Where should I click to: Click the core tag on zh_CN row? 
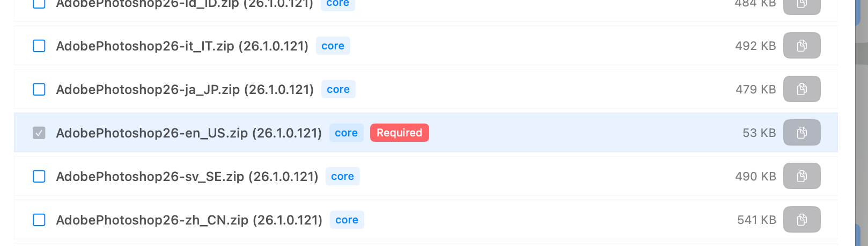pyautogui.click(x=347, y=220)
